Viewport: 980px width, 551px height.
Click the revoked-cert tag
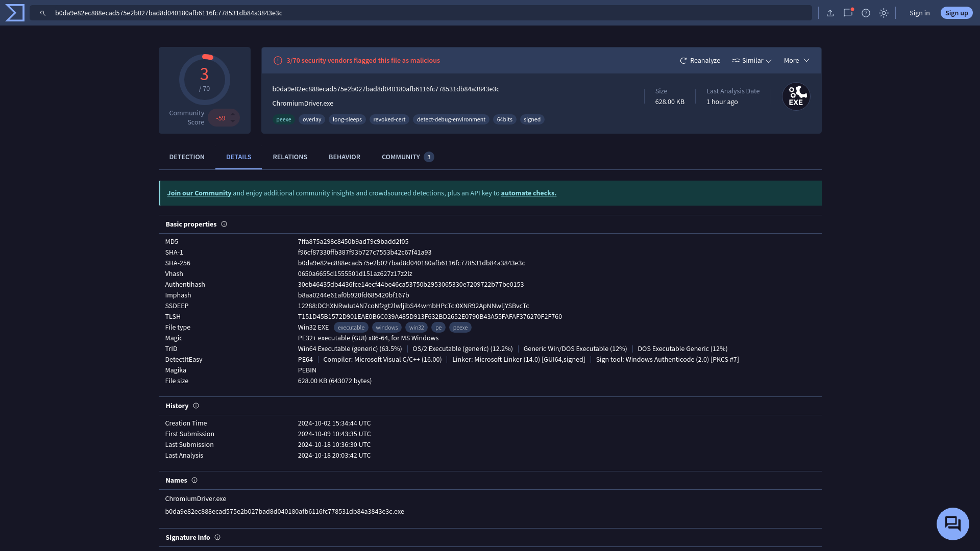point(389,120)
